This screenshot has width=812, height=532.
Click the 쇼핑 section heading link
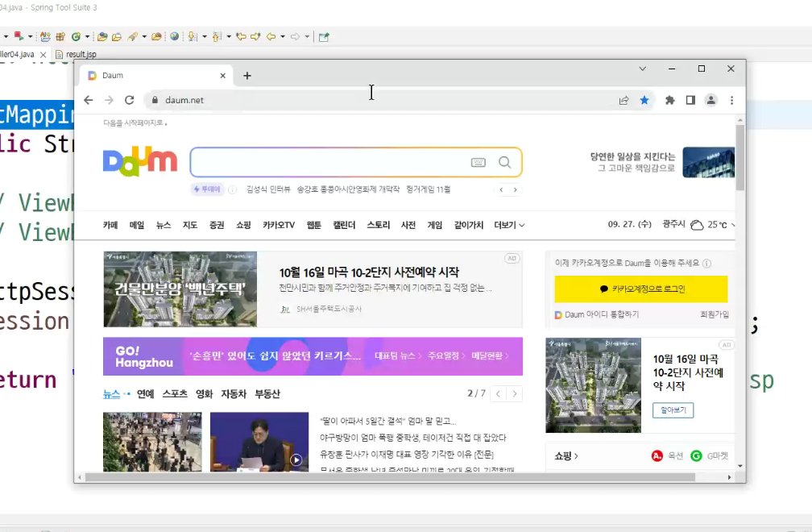click(566, 456)
